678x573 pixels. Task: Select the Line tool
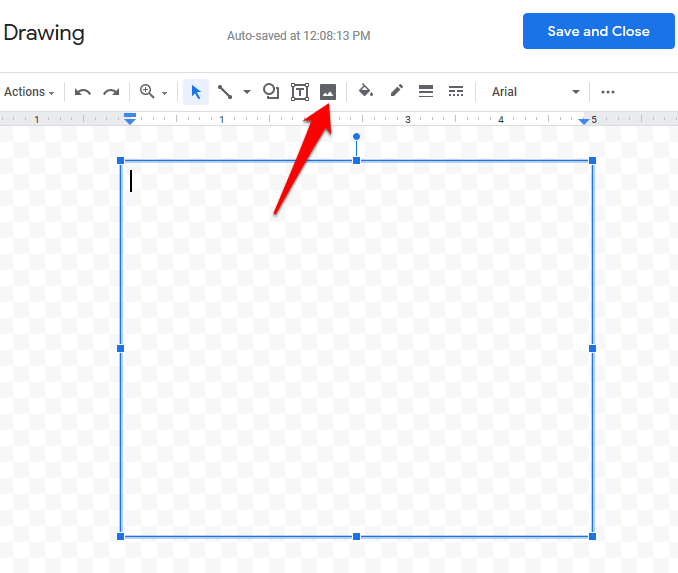[x=225, y=92]
